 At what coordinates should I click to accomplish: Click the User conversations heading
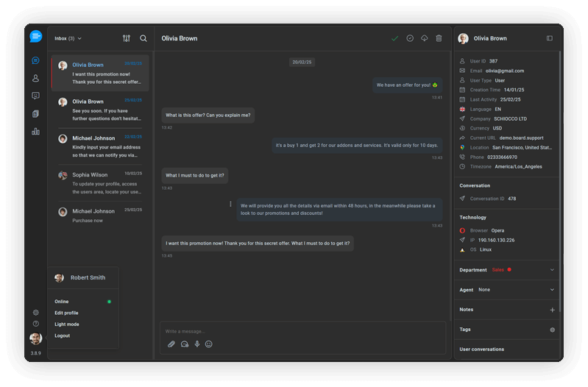[x=481, y=349]
